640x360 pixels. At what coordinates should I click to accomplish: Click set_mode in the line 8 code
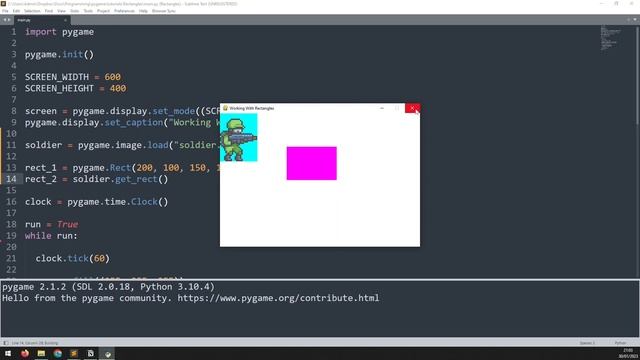[173, 111]
